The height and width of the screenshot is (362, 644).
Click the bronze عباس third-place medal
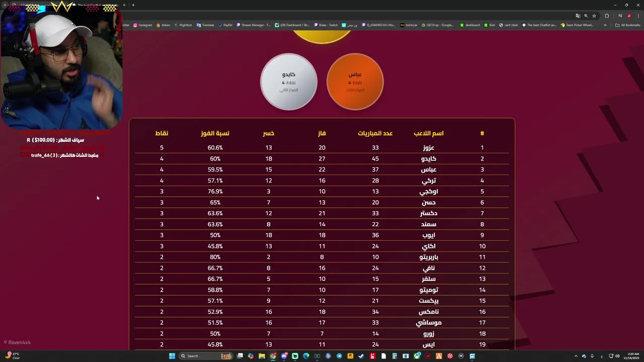pos(355,81)
